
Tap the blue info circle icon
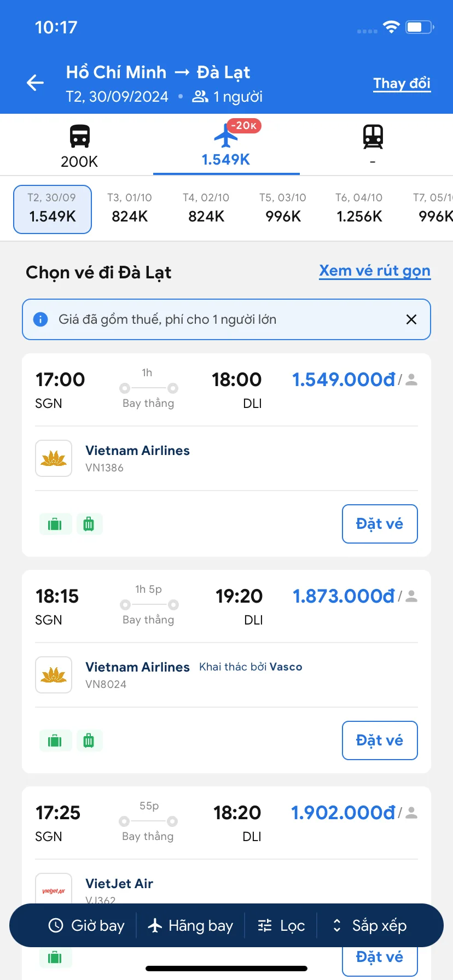[x=40, y=319]
